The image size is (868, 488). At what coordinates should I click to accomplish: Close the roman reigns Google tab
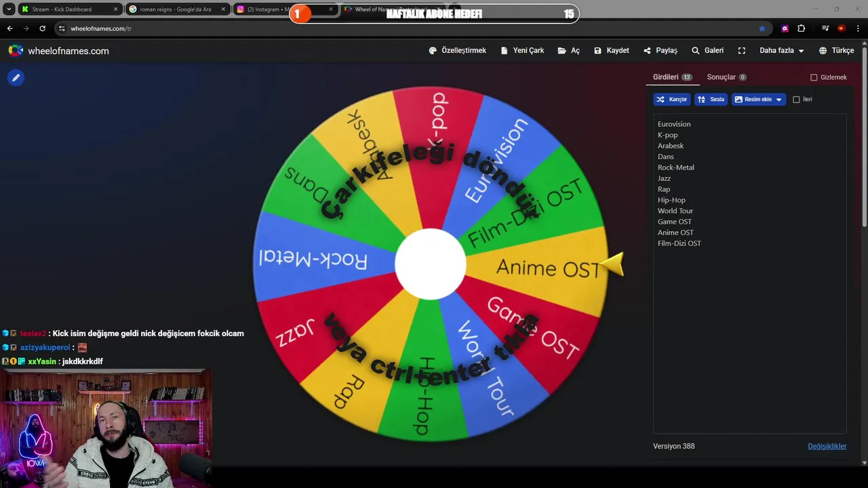223,9
